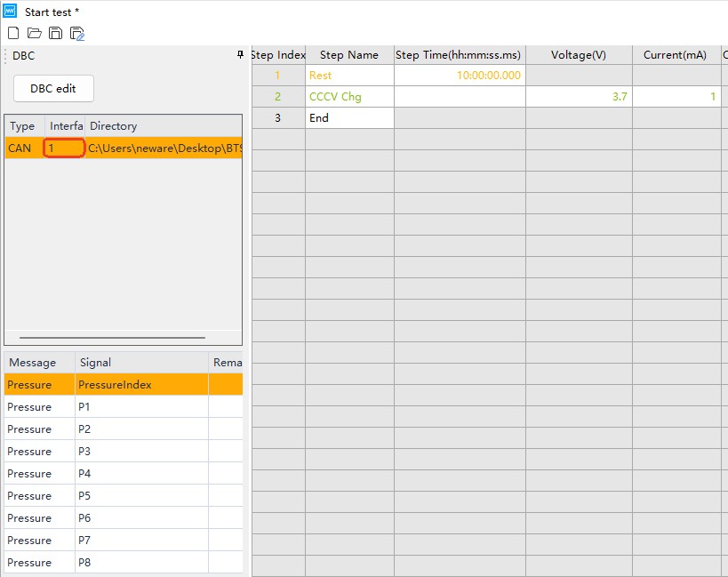Edit the Rest step time 10:00:00.000
This screenshot has height=577, width=728.
click(460, 76)
